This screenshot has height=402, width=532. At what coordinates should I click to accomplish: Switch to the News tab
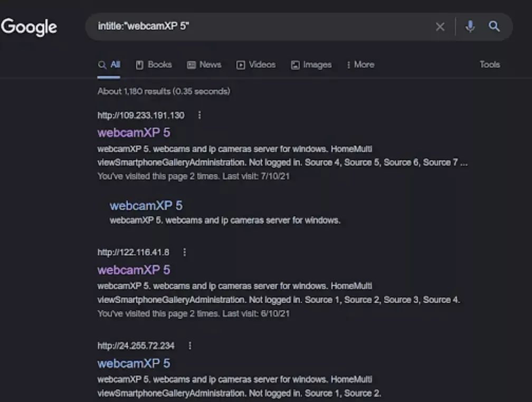click(x=204, y=64)
